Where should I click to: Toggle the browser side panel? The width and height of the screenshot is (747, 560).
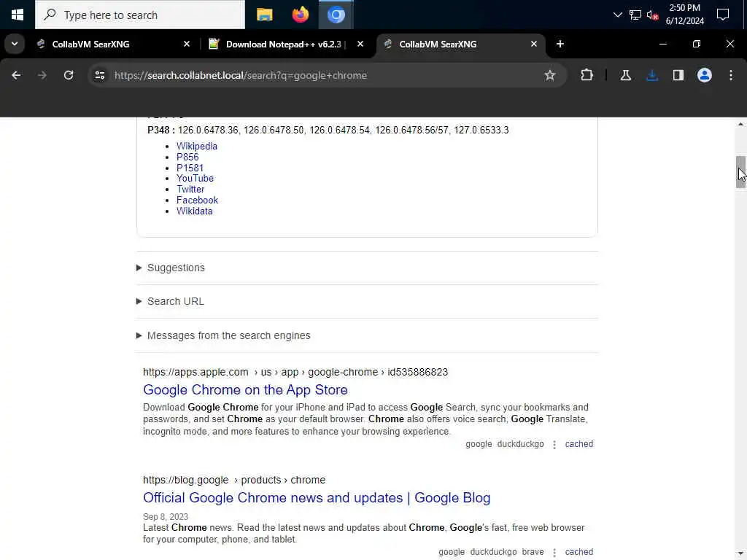click(678, 75)
